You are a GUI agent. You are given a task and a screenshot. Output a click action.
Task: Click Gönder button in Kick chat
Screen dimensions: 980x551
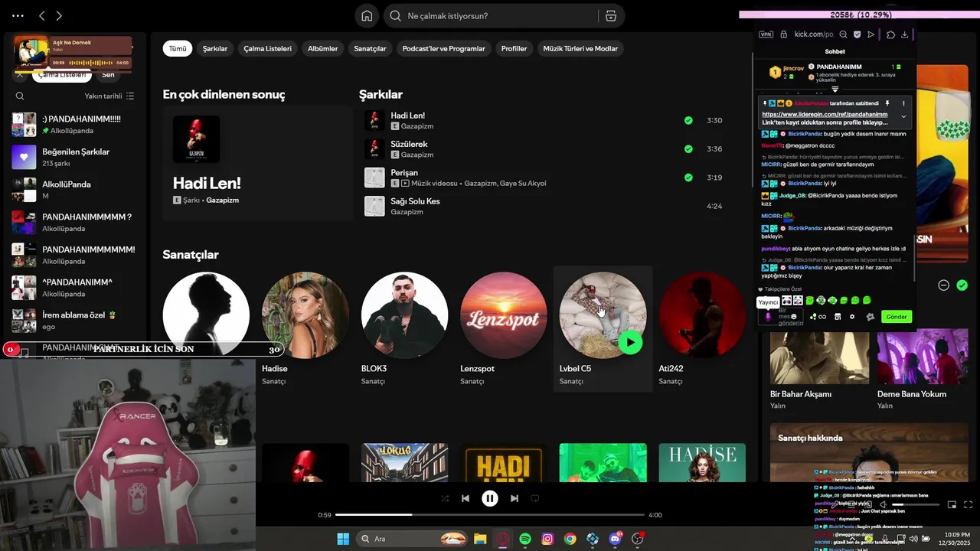coord(896,317)
